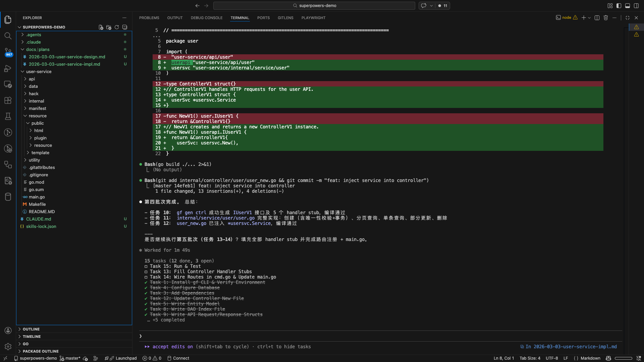Open the Manage gear icon
This screenshot has height=362, width=644.
click(x=8, y=347)
